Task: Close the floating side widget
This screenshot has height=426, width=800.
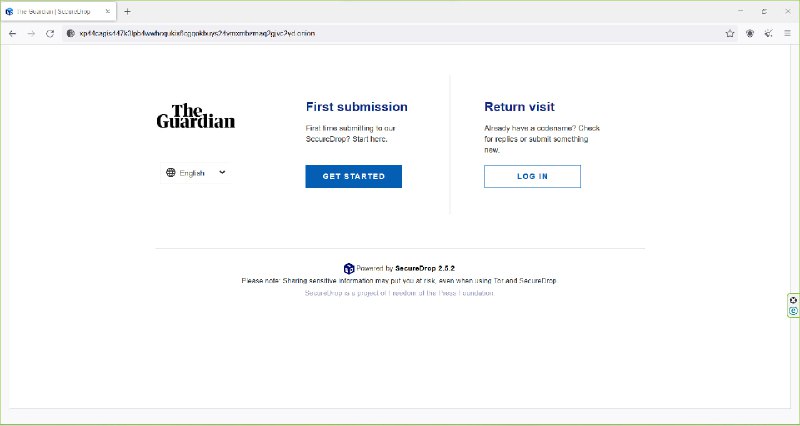Action: click(x=793, y=300)
